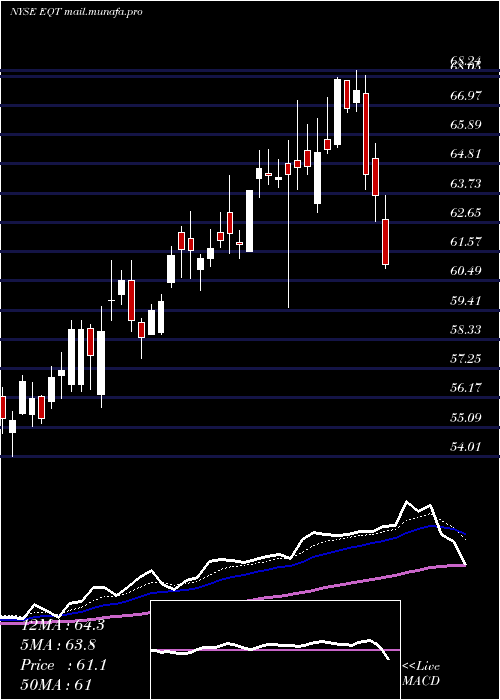The width and height of the screenshot is (500, 700).
Task: Click the 61.57 price axis label
Action: (x=466, y=242)
